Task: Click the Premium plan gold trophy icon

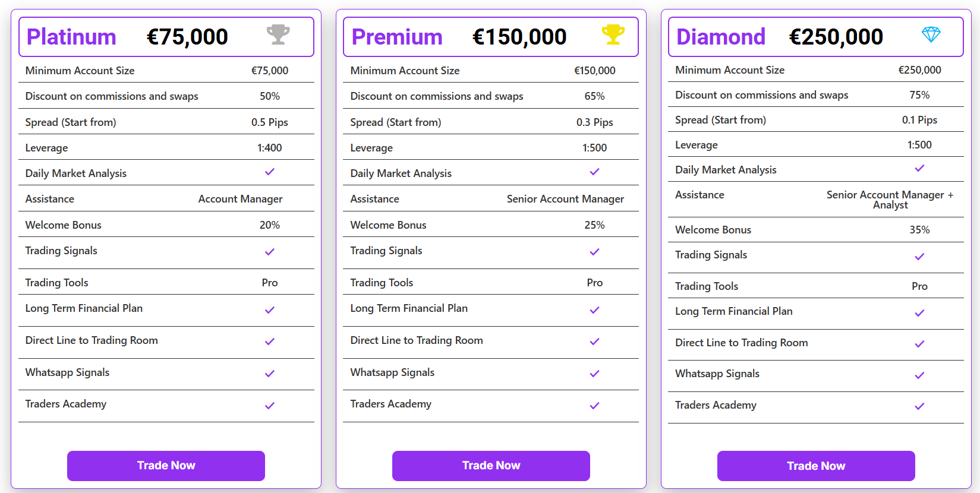Action: [x=613, y=34]
